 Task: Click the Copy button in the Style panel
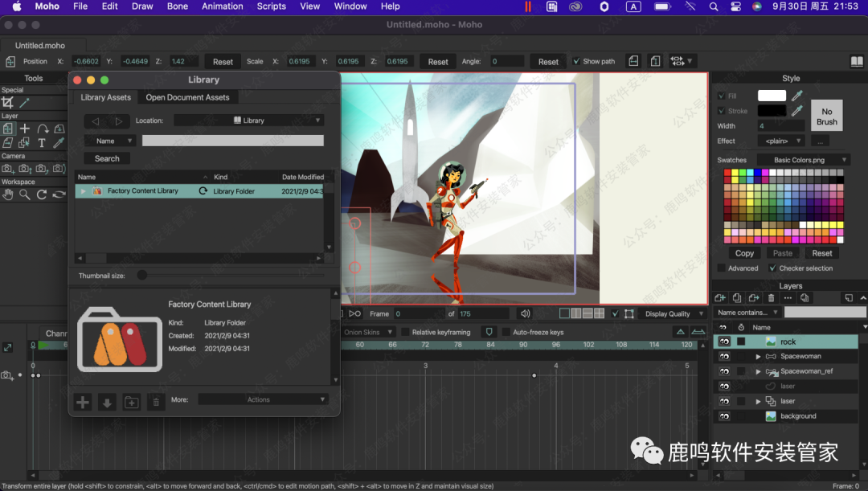(744, 253)
